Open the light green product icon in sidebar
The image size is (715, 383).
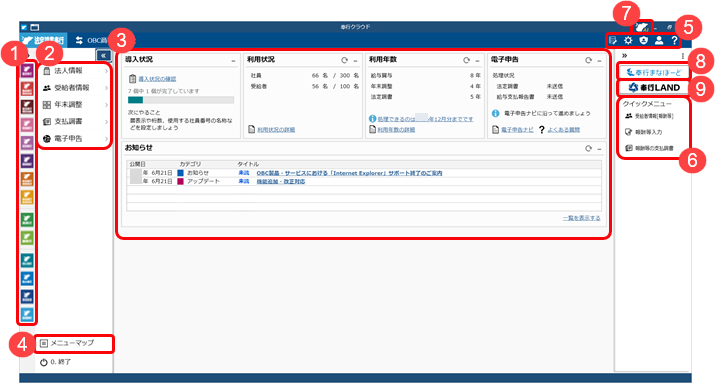point(27,238)
